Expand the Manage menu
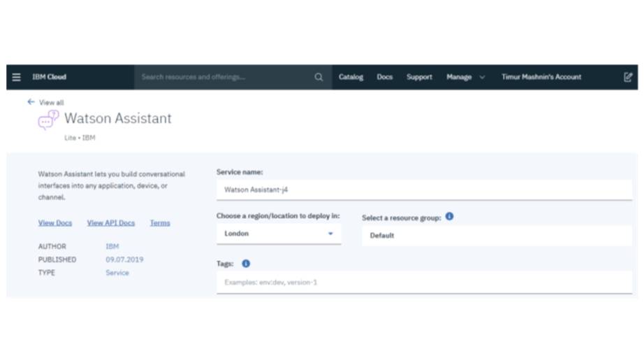Viewport: 644px width, 363px height. click(x=465, y=77)
